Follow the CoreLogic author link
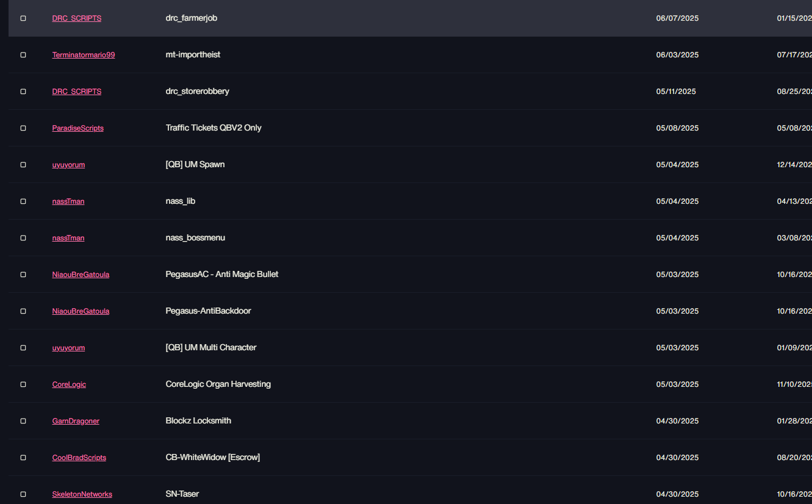812x504 pixels. point(69,384)
